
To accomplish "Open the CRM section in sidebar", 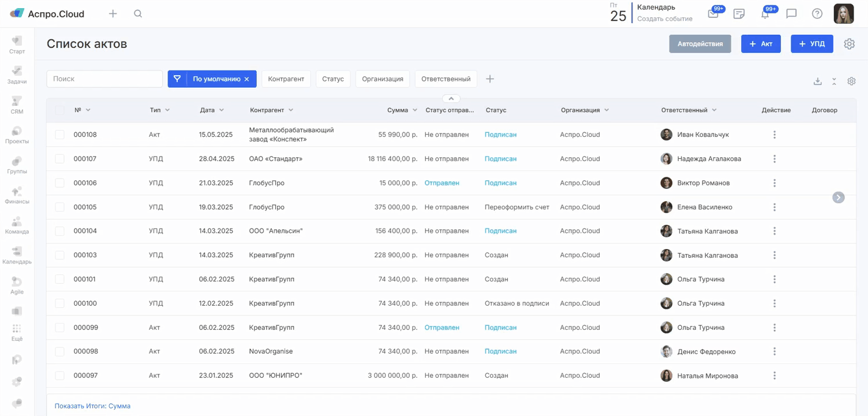I will point(17,104).
